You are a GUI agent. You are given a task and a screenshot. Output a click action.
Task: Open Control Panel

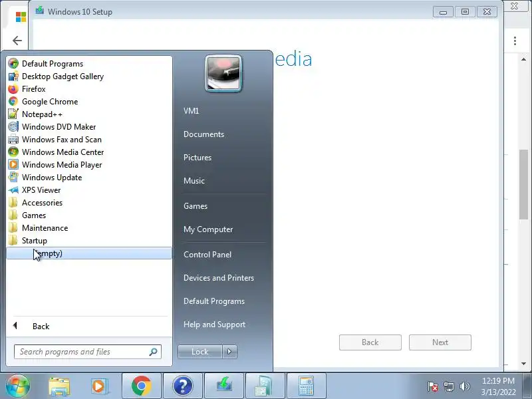(207, 255)
